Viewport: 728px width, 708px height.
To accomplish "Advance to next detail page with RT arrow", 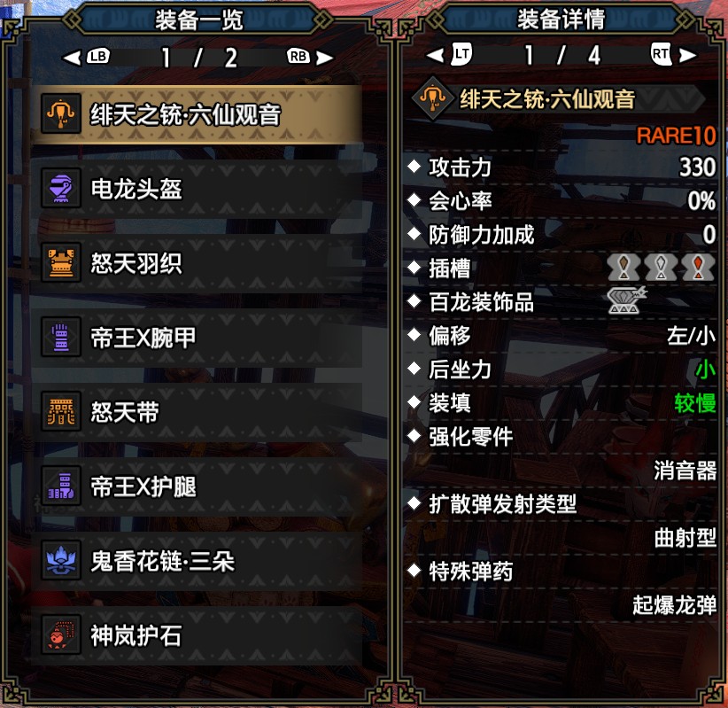I will point(673,55).
